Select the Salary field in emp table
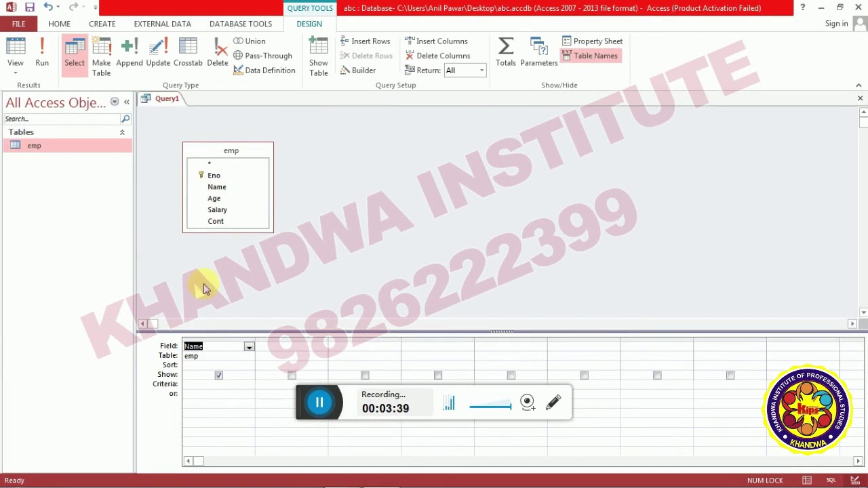 [217, 210]
